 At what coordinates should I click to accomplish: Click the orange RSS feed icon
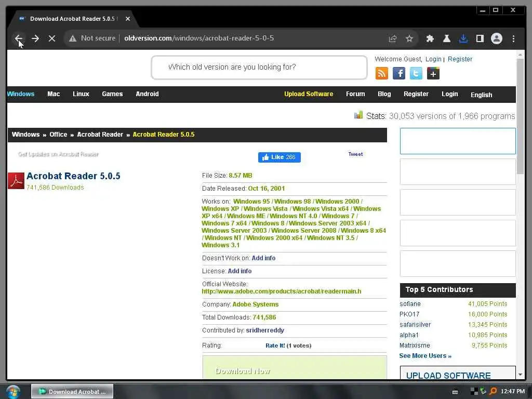[x=382, y=73]
